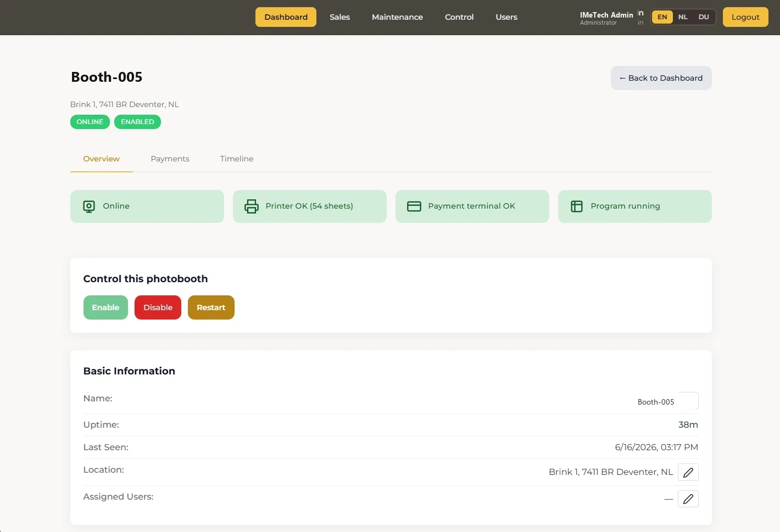
Task: Click Back to Dashboard button
Action: pos(661,78)
